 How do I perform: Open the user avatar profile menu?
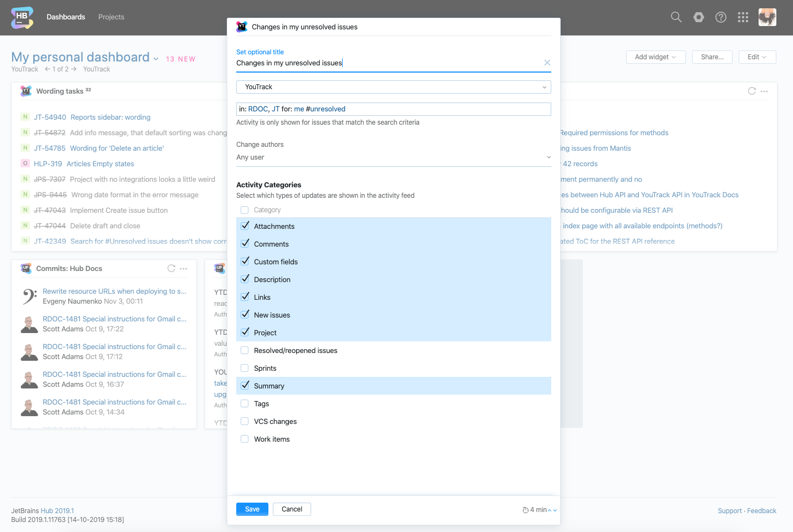pyautogui.click(x=767, y=17)
